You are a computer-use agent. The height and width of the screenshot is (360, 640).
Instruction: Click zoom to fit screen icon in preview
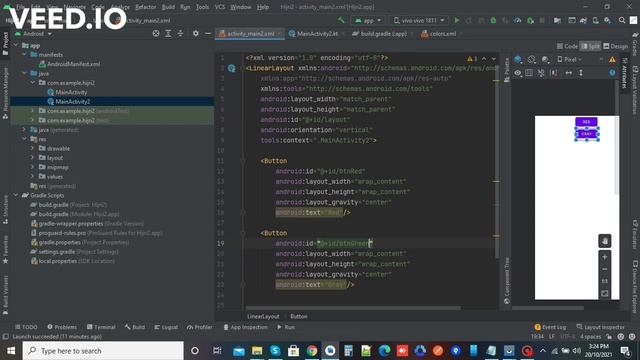pyautogui.click(x=604, y=293)
